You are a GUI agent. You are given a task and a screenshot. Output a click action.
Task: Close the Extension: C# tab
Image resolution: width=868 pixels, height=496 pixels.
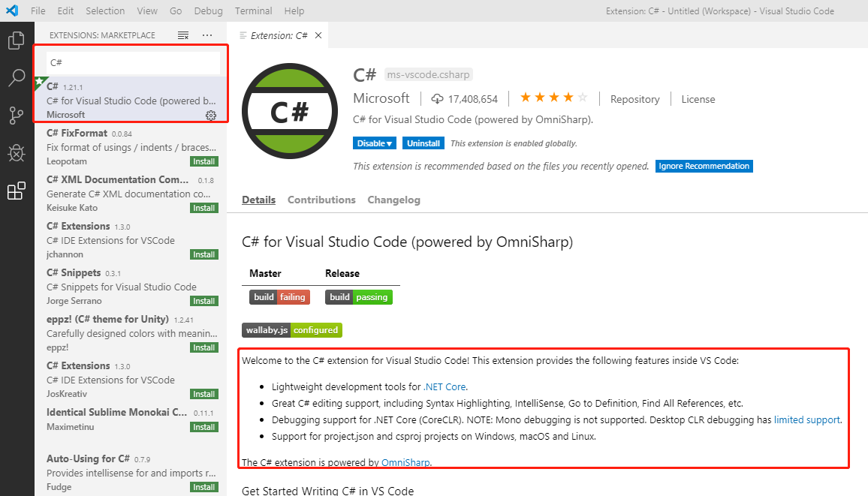(318, 35)
